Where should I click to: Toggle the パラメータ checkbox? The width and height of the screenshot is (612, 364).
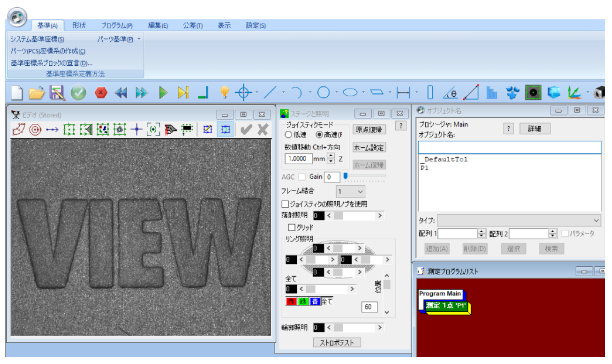tap(565, 233)
